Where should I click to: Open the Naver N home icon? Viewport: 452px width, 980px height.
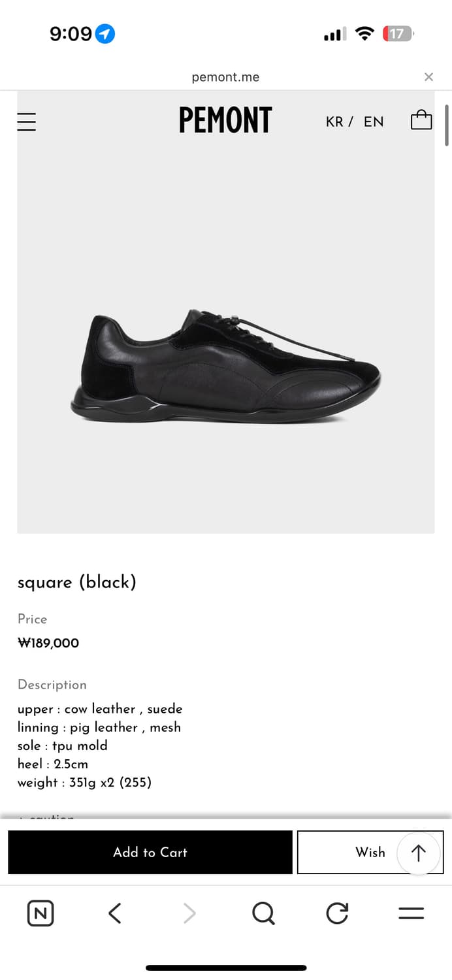click(x=40, y=913)
